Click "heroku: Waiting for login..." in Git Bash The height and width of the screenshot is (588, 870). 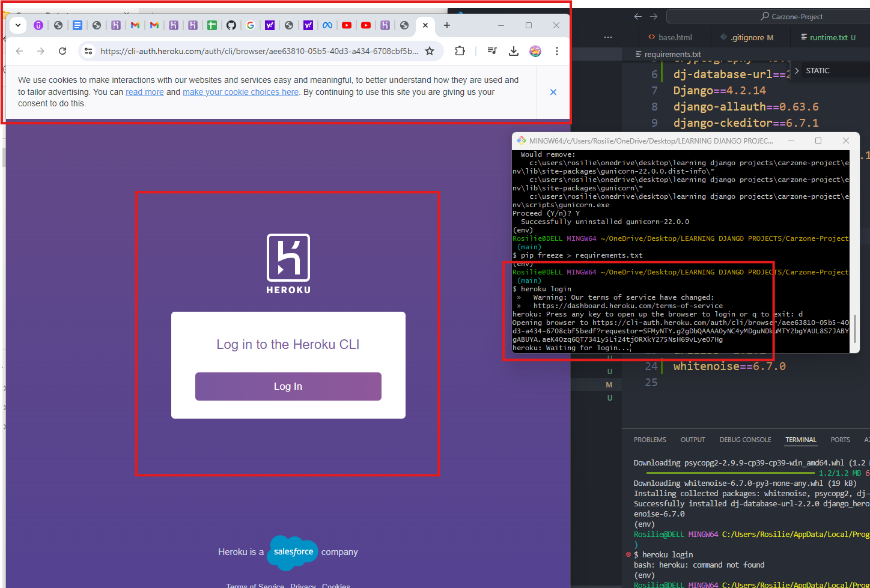coord(571,348)
